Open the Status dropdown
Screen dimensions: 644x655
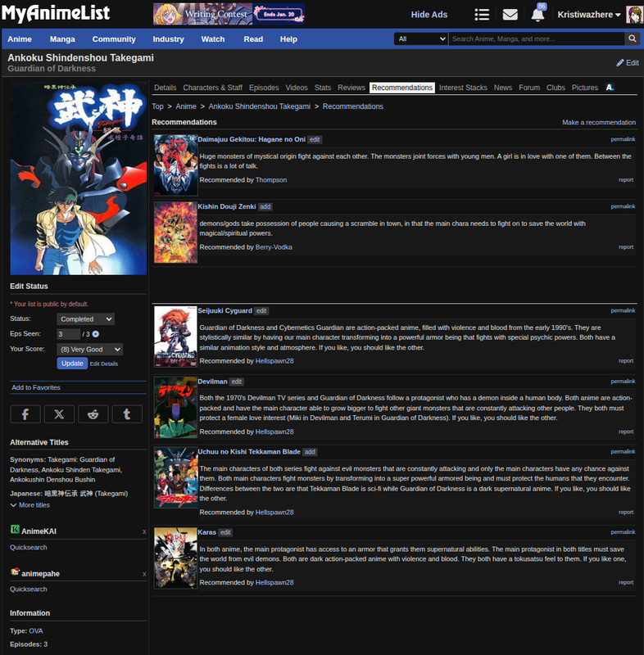[x=86, y=319]
